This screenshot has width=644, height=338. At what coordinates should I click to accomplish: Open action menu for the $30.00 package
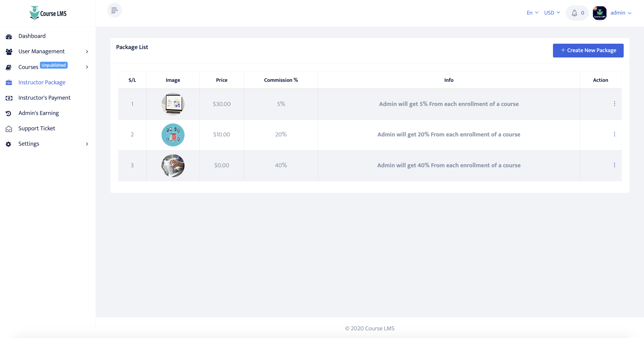614,104
